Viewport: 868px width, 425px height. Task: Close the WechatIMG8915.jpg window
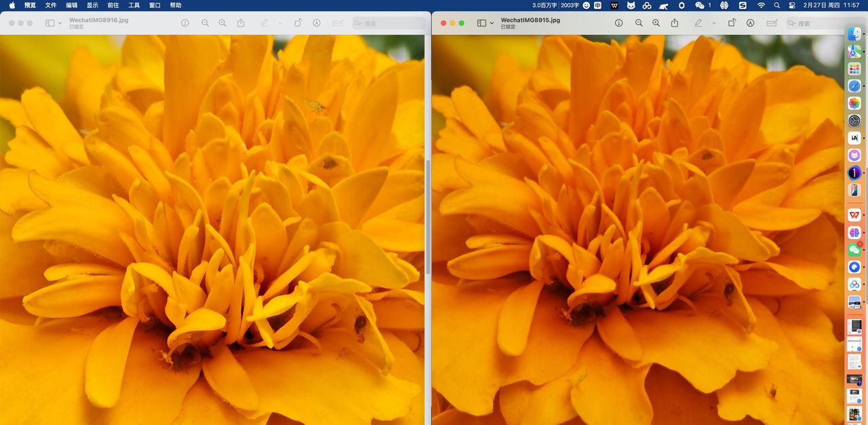pos(443,23)
